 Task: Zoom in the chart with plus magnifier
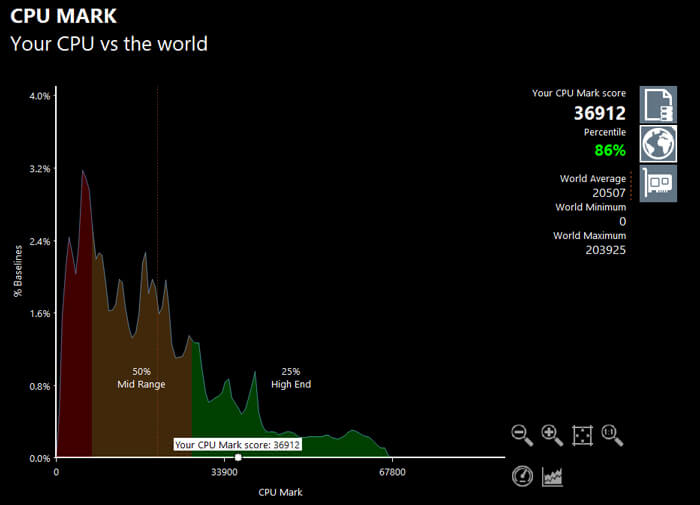(552, 435)
